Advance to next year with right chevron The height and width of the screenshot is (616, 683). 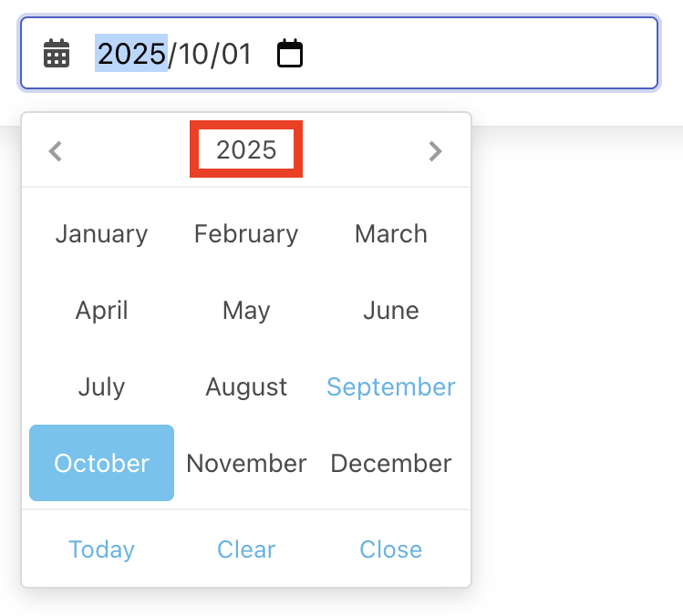coord(435,150)
